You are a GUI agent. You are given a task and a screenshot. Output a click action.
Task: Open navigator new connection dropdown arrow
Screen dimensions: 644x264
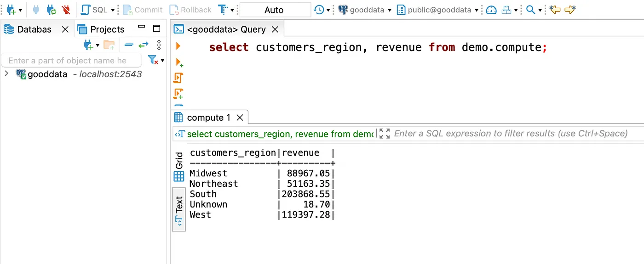(98, 45)
